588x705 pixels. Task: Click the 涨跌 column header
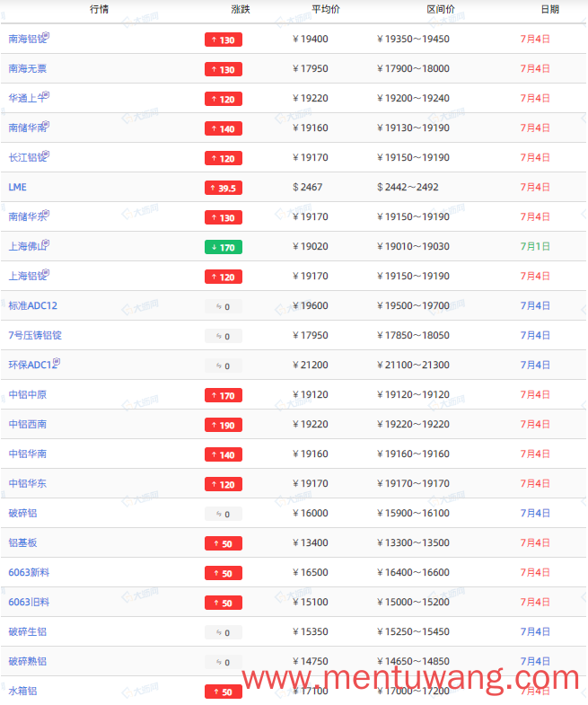(241, 10)
